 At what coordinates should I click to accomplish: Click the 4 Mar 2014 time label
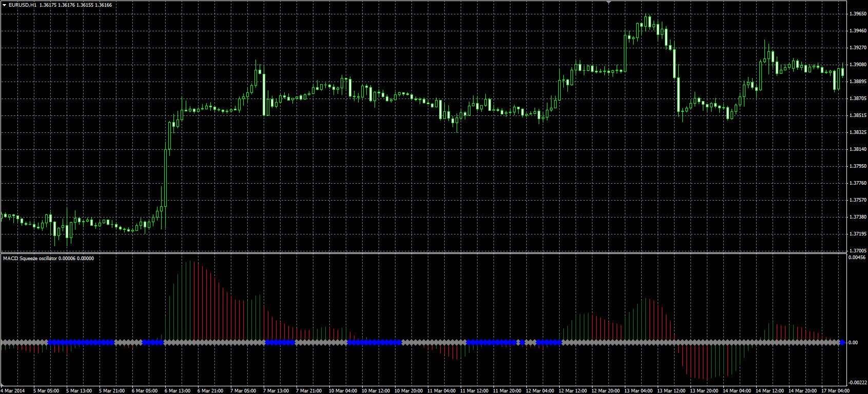(x=13, y=391)
